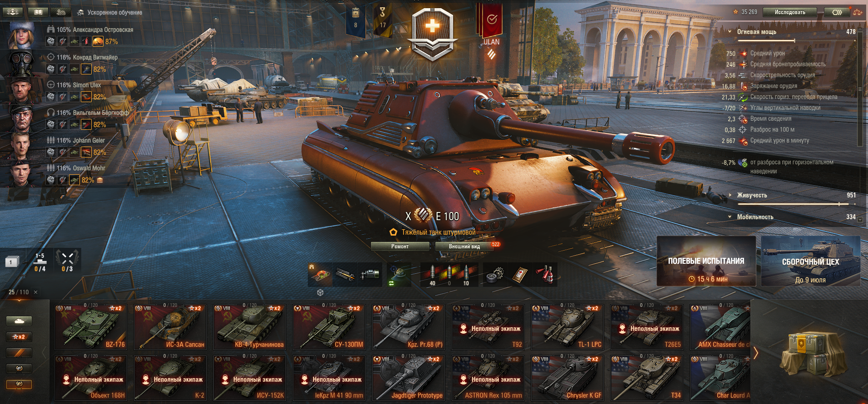868x404 pixels.
Task: Open the Сборочный цех banner
Action: click(x=810, y=261)
